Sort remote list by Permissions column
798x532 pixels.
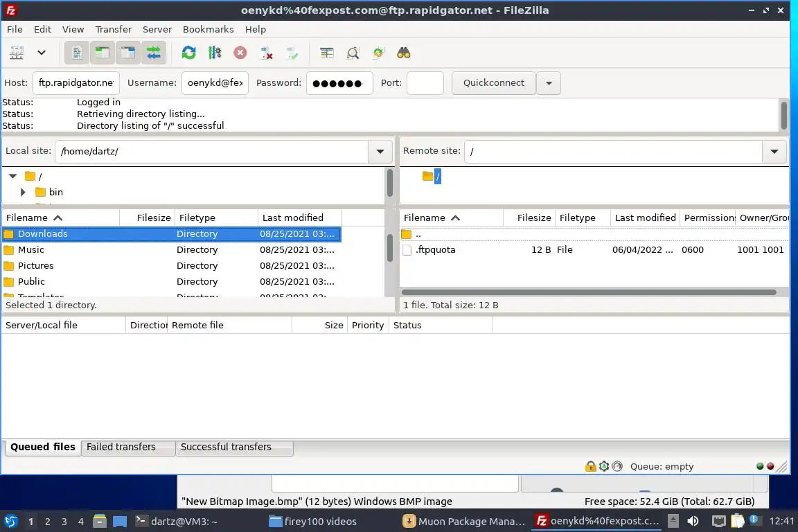click(x=708, y=218)
